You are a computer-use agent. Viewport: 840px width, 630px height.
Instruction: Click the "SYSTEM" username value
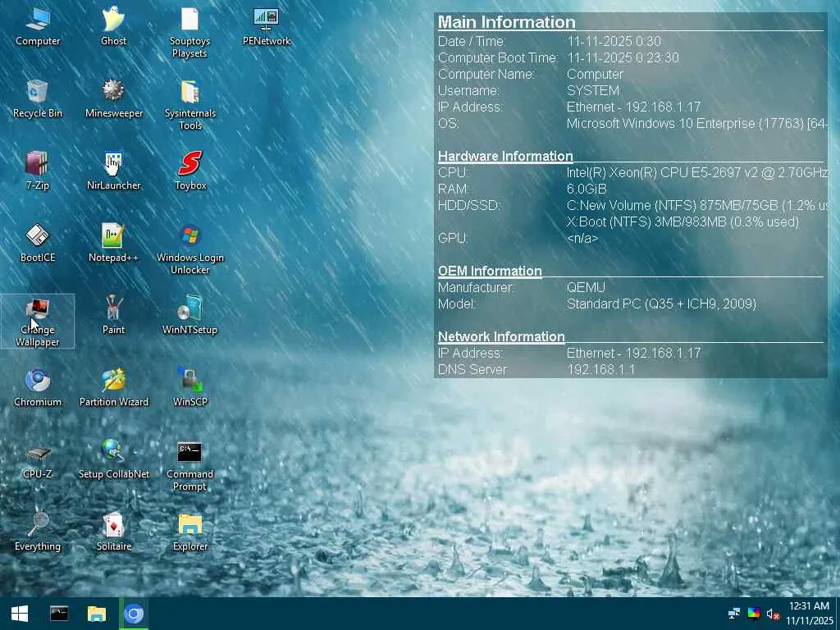[x=593, y=90]
